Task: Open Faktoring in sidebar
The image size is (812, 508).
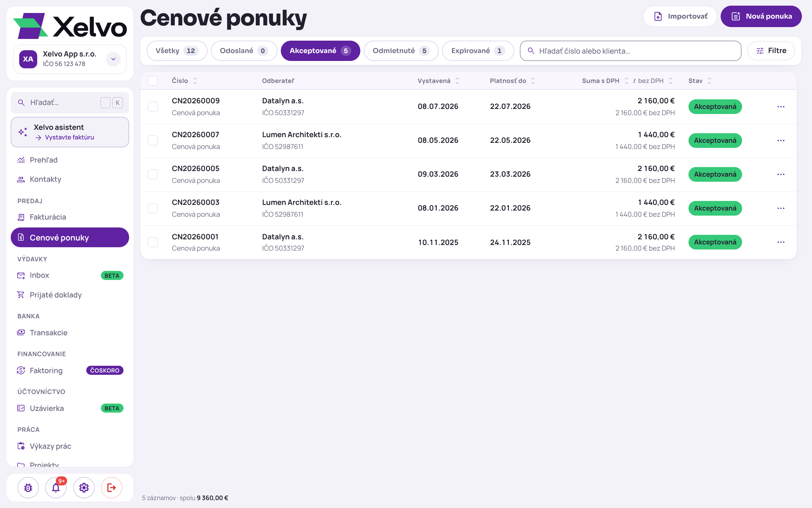Action: 70,370
